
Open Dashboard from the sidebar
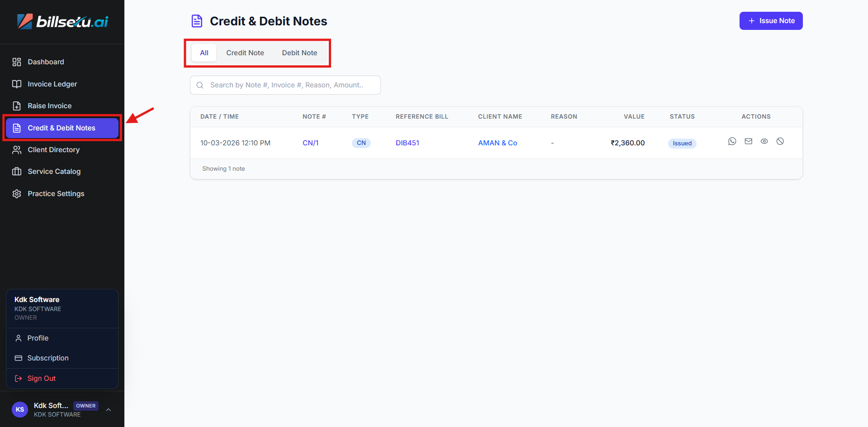click(x=46, y=62)
